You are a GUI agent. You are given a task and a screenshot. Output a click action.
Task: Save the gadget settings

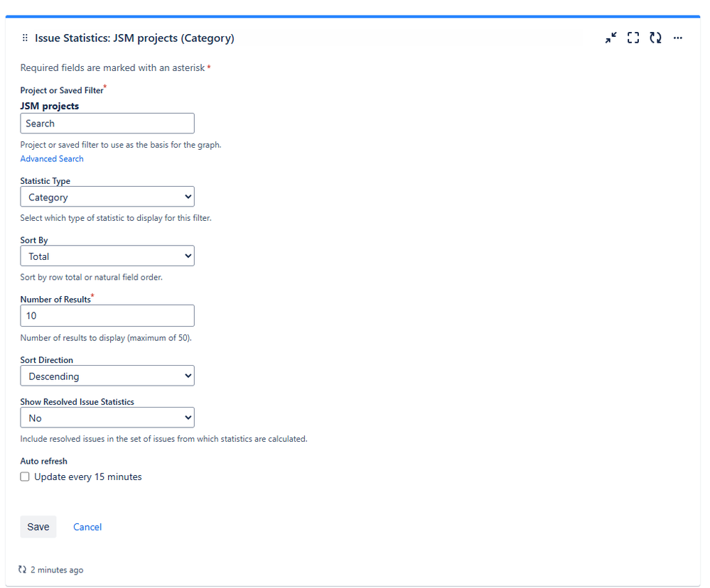coord(38,527)
